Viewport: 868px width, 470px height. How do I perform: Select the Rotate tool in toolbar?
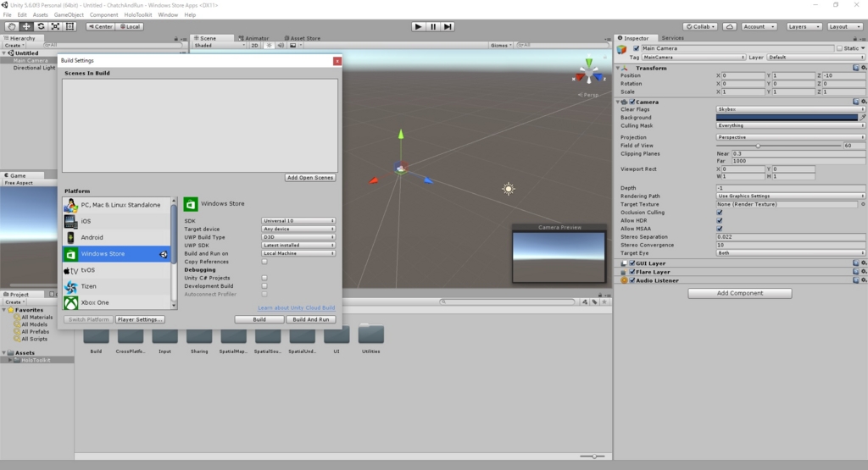click(x=41, y=26)
